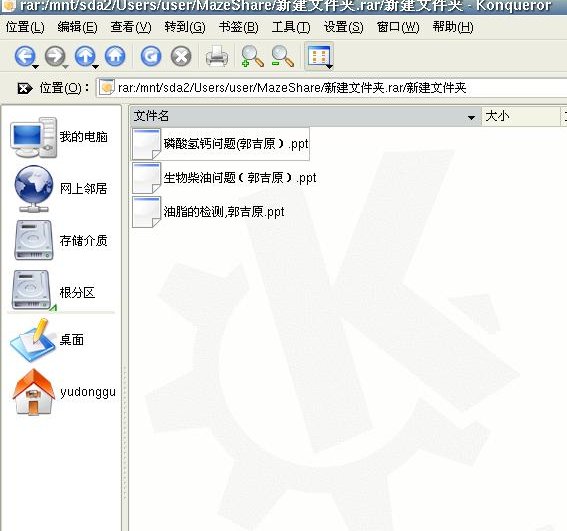Expand the Up button dropdown arrow
The width and height of the screenshot is (567, 531).
point(95,67)
